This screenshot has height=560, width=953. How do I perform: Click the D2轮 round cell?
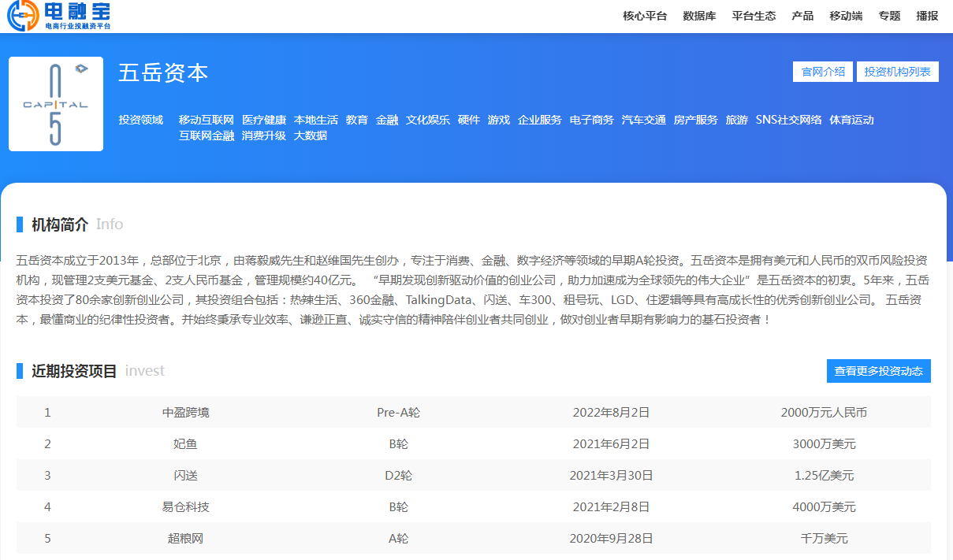pyautogui.click(x=399, y=475)
